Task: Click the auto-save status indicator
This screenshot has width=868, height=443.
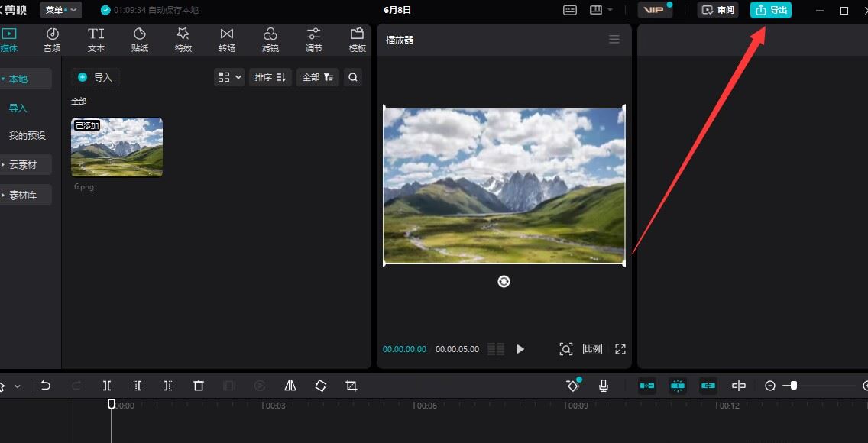Action: (x=150, y=10)
